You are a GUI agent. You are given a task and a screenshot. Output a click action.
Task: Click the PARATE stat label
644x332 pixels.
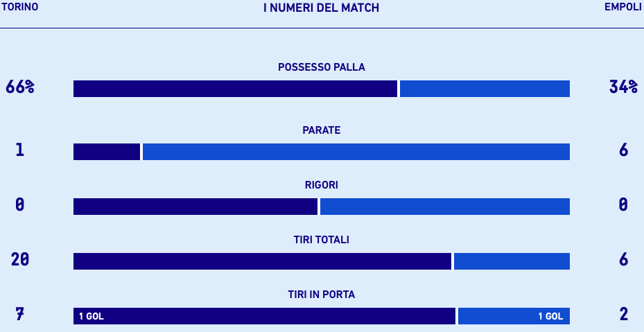point(321,130)
